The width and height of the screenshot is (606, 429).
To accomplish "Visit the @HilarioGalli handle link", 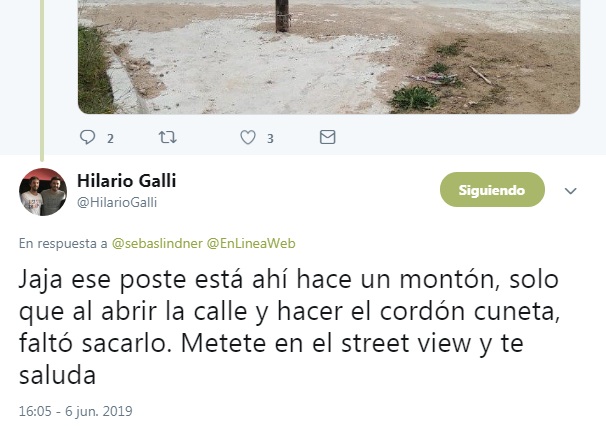I will click(x=117, y=202).
